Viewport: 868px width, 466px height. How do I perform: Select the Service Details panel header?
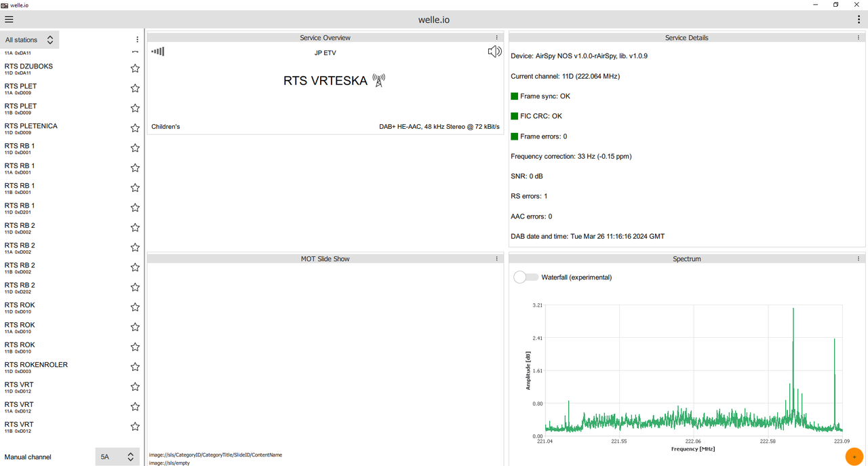(x=687, y=38)
